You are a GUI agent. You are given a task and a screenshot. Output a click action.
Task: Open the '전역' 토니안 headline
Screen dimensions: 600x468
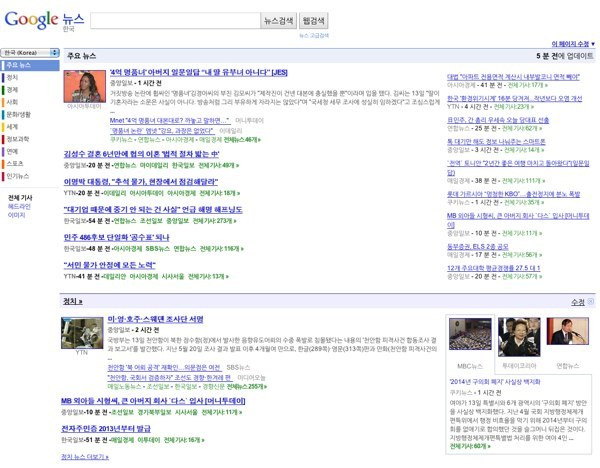click(518, 168)
